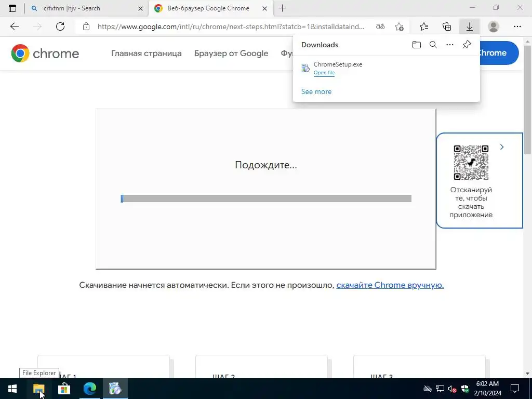This screenshot has height=399, width=532.
Task: Close the Веб-браузер Google Chrome tab
Action: tap(264, 9)
